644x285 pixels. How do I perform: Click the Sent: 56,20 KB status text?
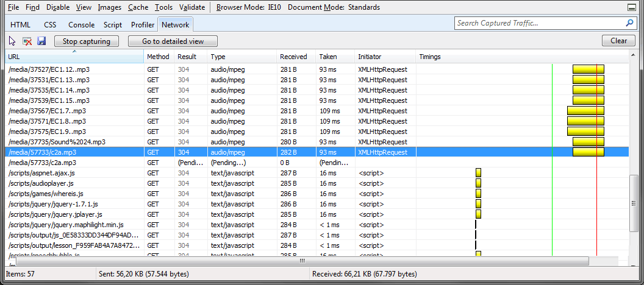click(144, 274)
